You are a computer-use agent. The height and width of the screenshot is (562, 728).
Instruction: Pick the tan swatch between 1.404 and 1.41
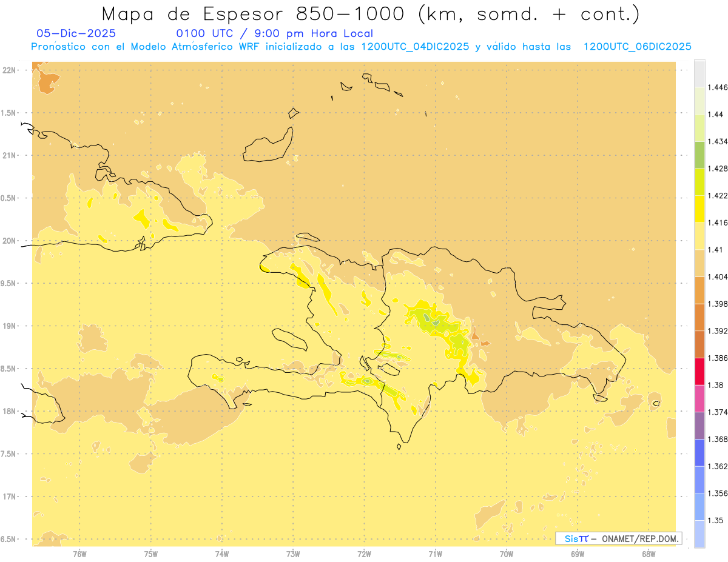(699, 263)
